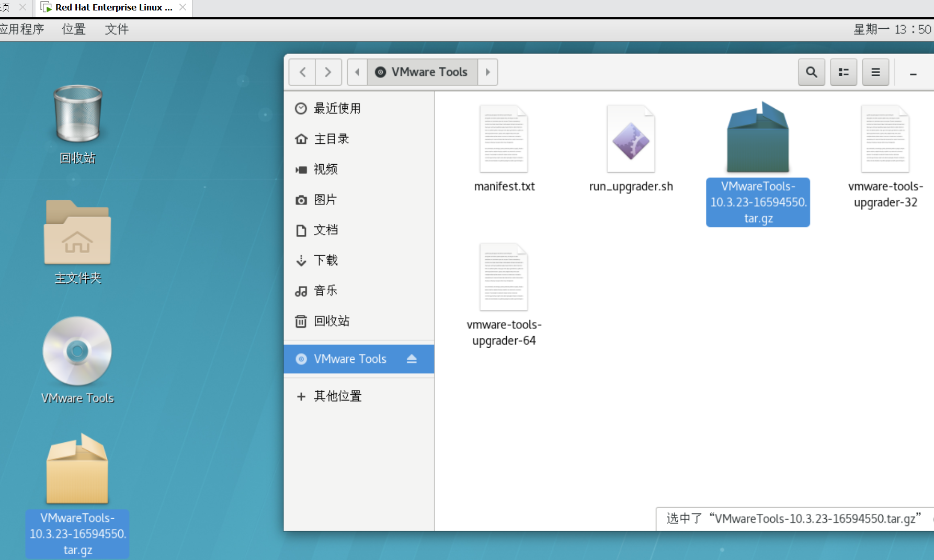Image resolution: width=934 pixels, height=560 pixels.
Task: Expand path with right triangle button
Action: pyautogui.click(x=488, y=72)
